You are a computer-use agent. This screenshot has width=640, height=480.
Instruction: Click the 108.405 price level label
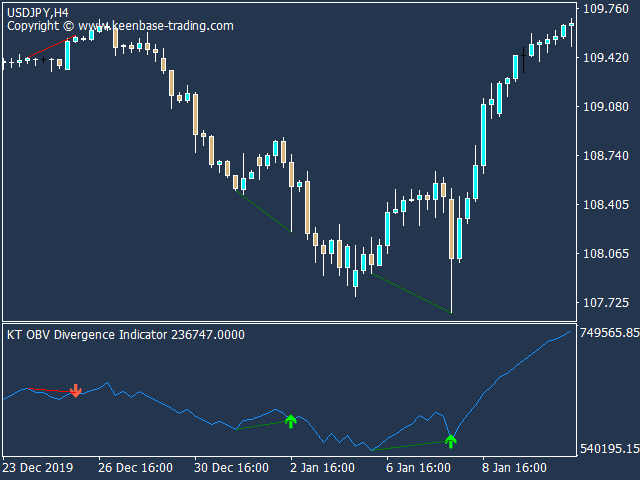[606, 204]
